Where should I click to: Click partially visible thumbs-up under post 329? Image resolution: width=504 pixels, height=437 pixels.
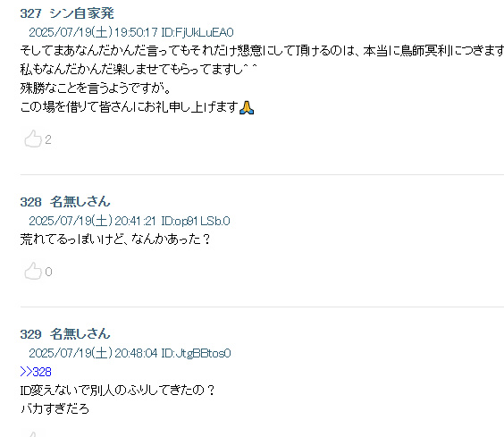pyautogui.click(x=33, y=434)
